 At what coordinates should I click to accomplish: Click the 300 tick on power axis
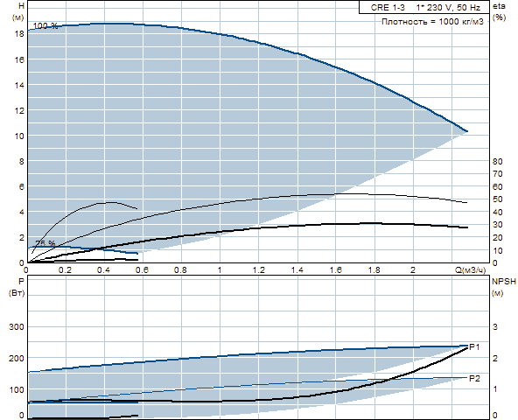click(x=16, y=327)
